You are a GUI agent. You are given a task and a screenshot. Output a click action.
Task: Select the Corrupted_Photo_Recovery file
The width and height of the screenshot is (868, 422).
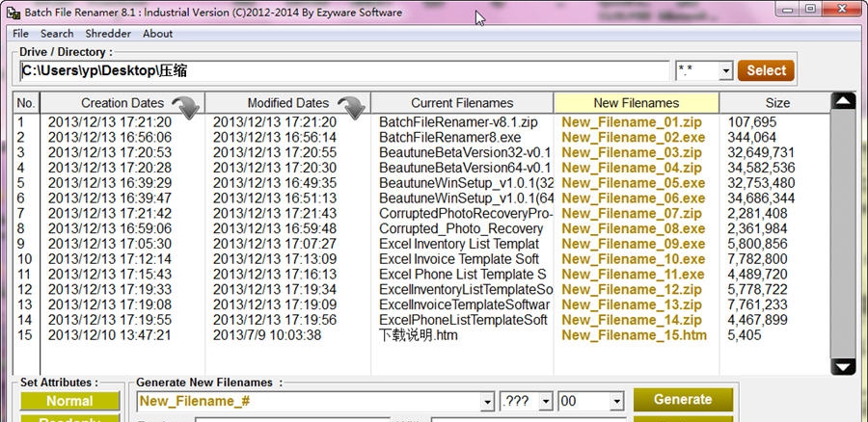point(461,228)
